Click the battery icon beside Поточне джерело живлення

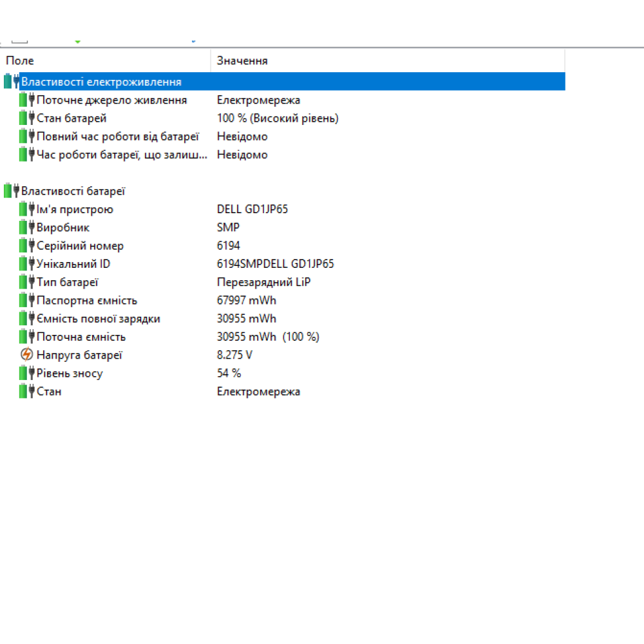(26, 100)
